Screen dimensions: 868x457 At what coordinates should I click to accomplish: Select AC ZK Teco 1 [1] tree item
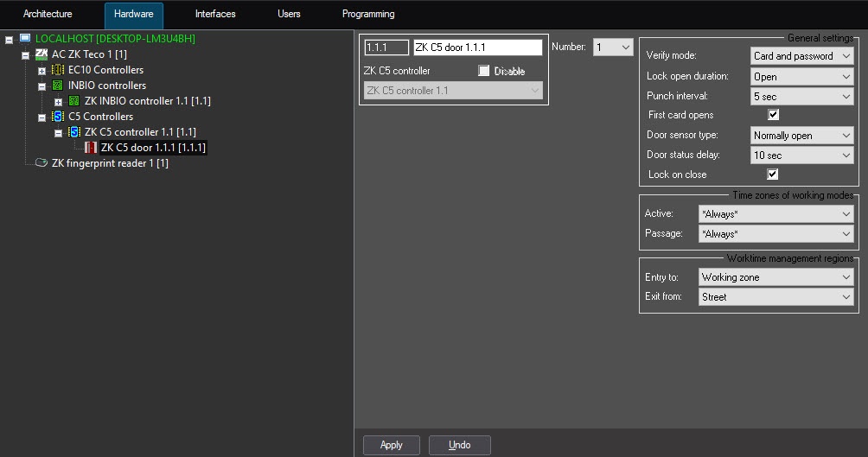click(x=89, y=54)
